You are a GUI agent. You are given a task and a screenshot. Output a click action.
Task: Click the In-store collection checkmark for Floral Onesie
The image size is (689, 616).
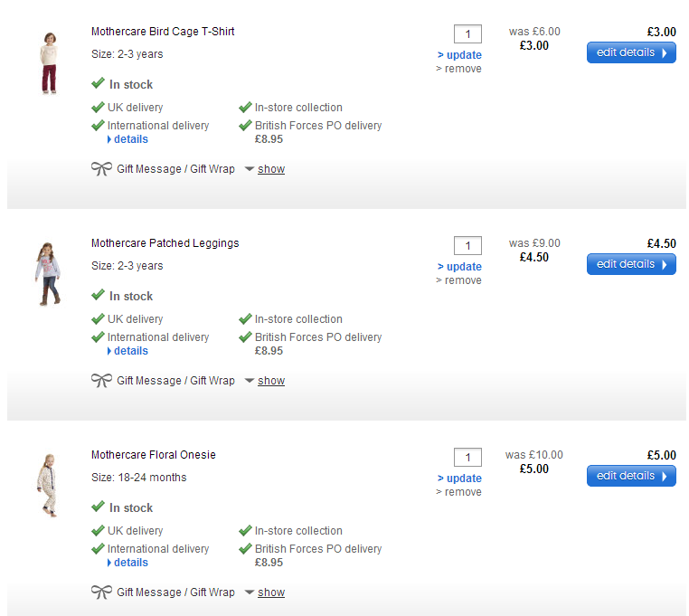(x=245, y=531)
